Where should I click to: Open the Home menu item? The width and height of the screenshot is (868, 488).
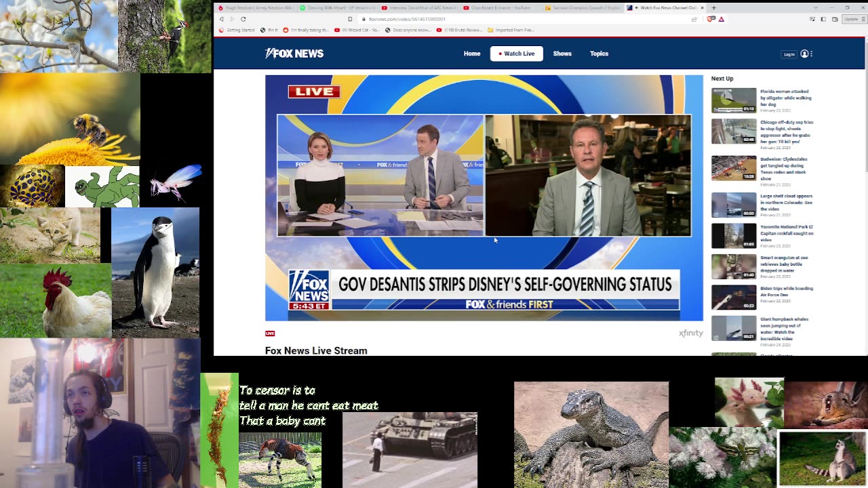point(472,54)
